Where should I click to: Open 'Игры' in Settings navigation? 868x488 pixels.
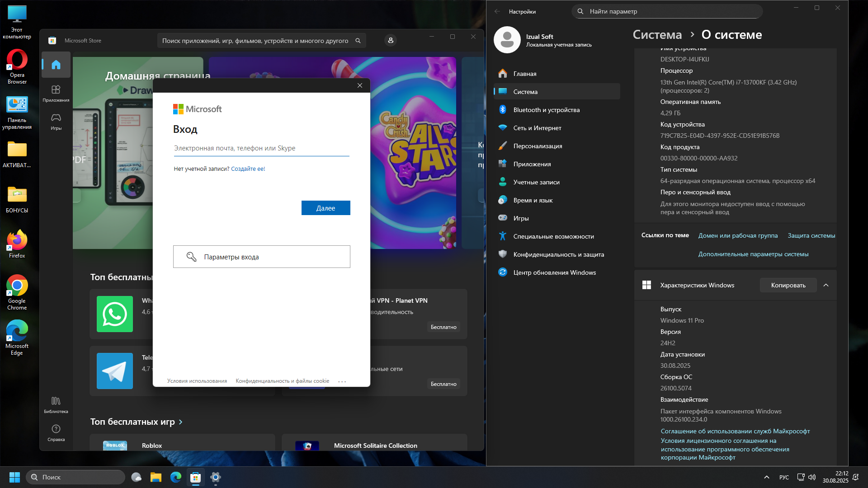[557, 218]
